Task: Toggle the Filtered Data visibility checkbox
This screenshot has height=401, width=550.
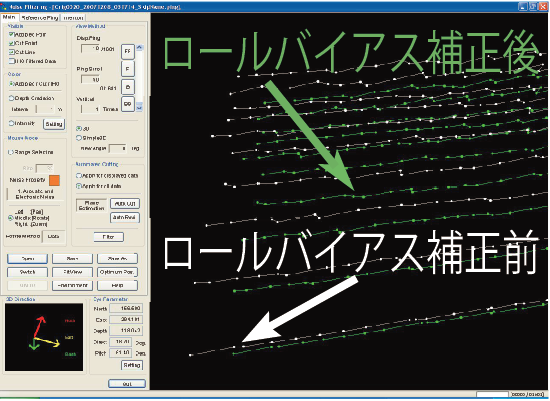Action: coord(11,61)
